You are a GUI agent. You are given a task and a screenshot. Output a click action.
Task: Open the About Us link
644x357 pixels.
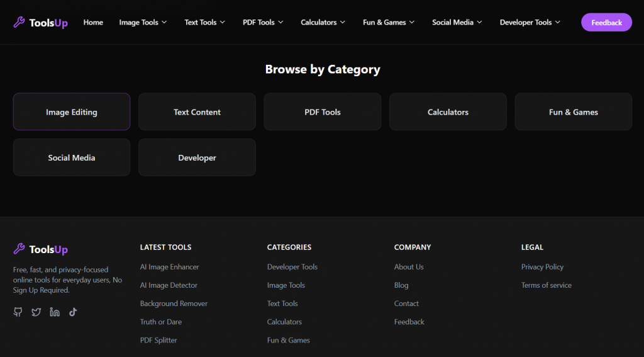[409, 267]
